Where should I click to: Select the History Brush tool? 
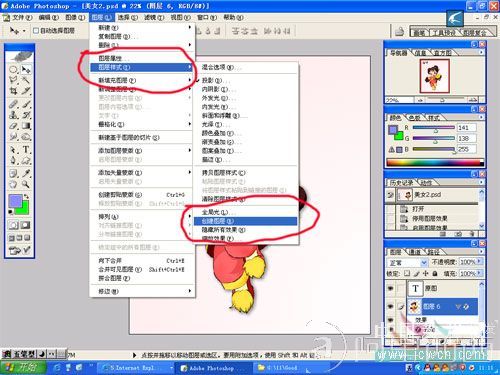(26, 115)
